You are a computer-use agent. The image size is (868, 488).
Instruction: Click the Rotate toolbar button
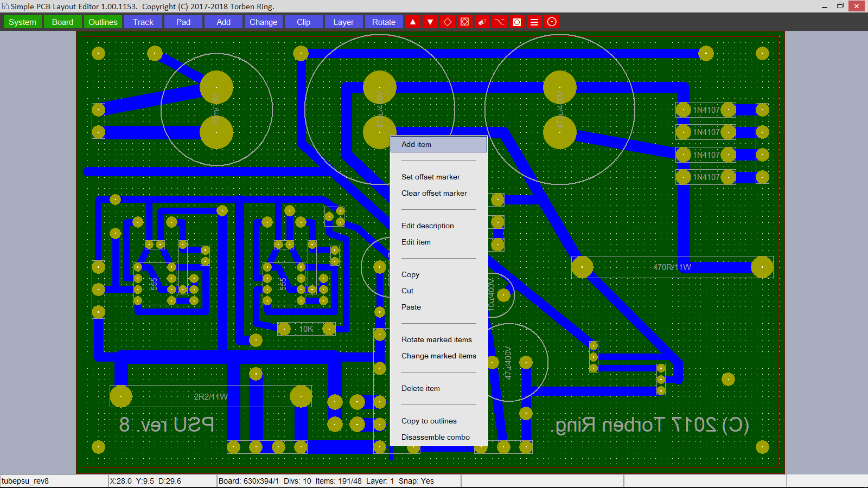[384, 22]
